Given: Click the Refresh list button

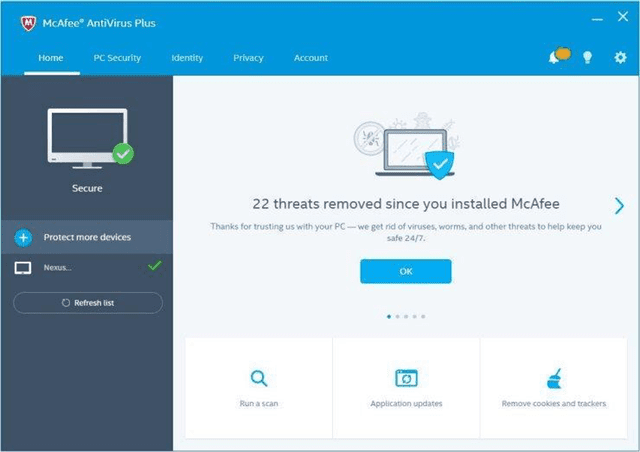Looking at the screenshot, I should [x=87, y=302].
